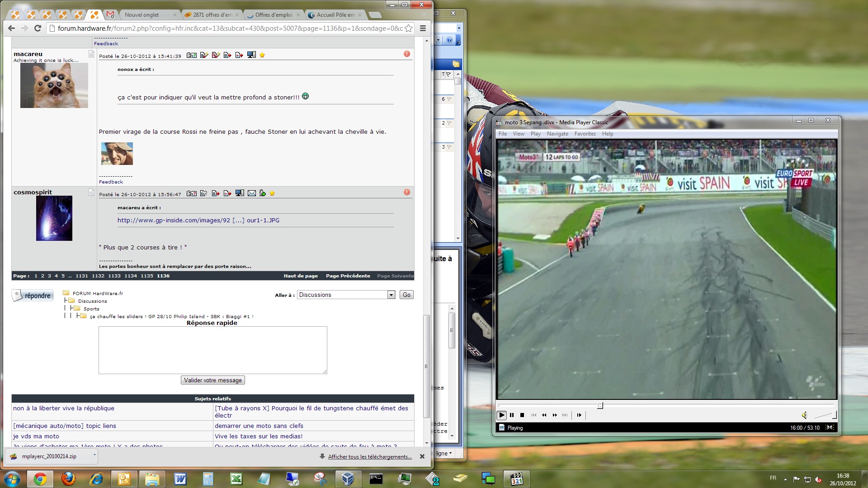Click the computer config icon on macareu's post
This screenshot has width=868, height=488.
251,55
